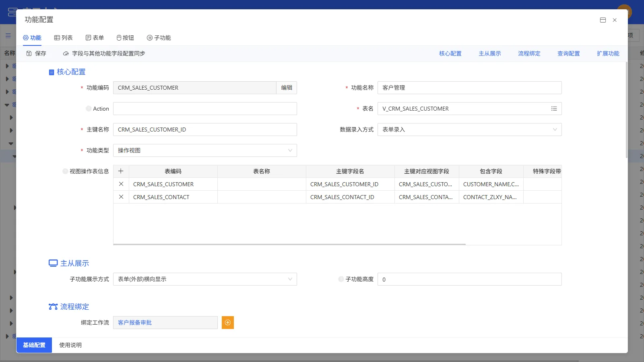Click the 功能名称 input field
This screenshot has width=644, height=362.
coord(469,88)
